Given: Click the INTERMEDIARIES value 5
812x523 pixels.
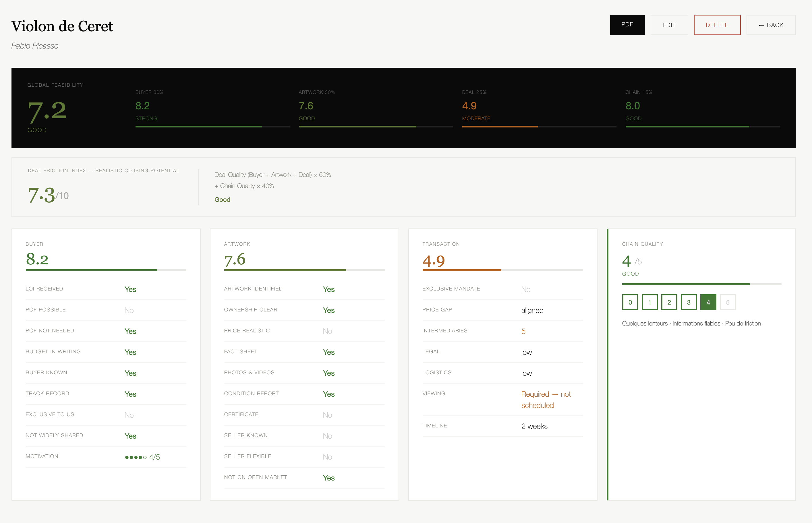Looking at the screenshot, I should click(523, 332).
